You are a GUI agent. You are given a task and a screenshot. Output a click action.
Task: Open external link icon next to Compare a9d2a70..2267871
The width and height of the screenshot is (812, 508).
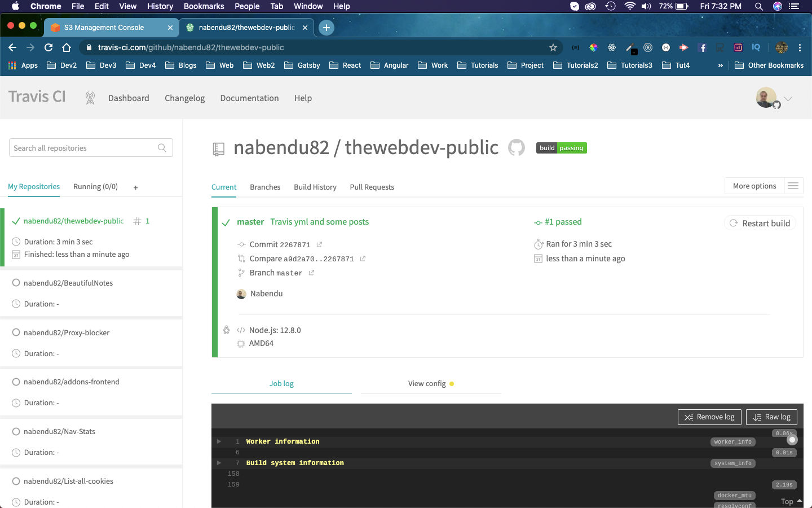[x=363, y=259]
